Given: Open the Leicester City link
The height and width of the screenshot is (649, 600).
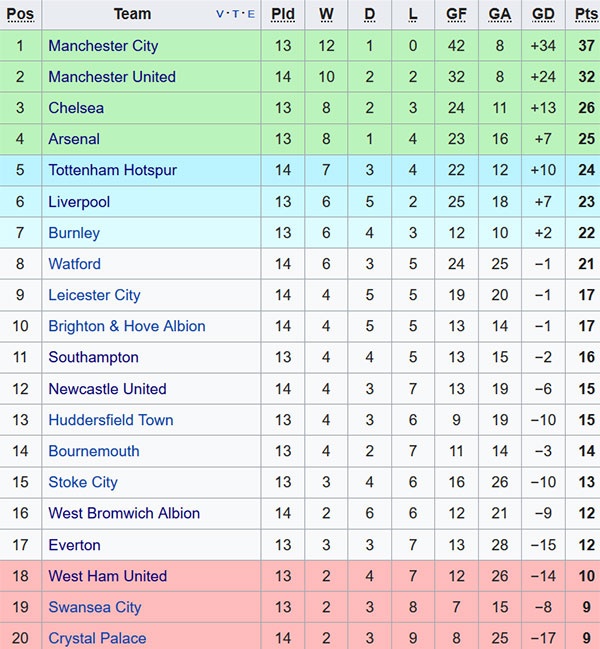Looking at the screenshot, I should [x=94, y=295].
